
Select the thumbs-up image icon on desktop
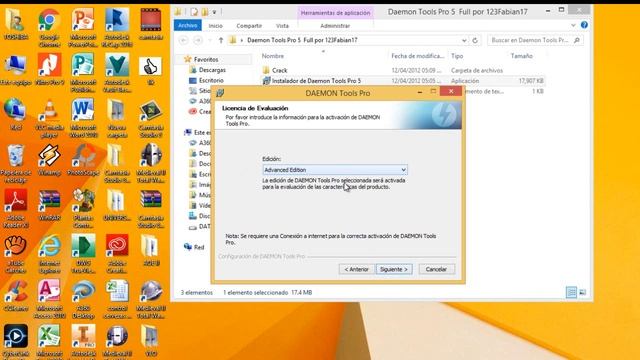[150, 69]
